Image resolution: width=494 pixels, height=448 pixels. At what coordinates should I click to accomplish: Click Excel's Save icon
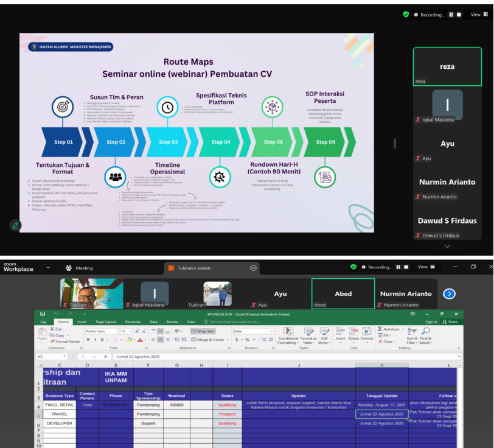(x=43, y=314)
